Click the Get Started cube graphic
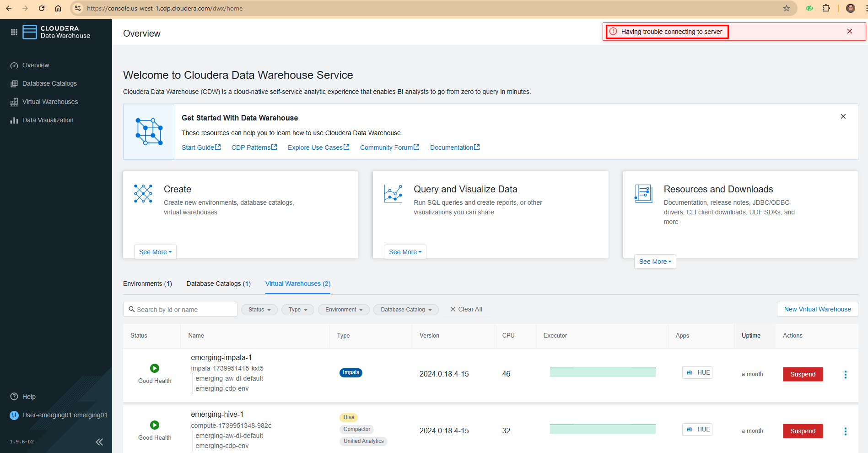Viewport: 868px width, 453px height. [x=149, y=131]
